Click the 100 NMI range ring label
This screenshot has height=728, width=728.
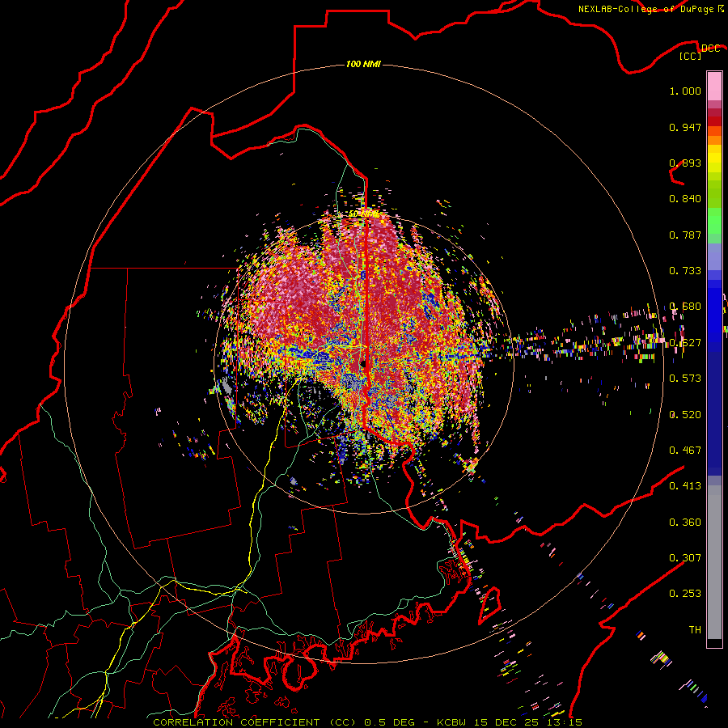(x=363, y=64)
